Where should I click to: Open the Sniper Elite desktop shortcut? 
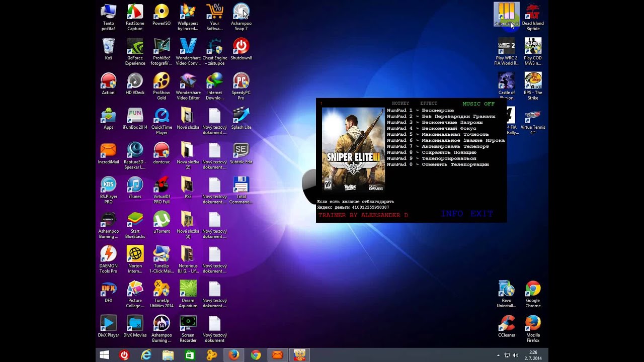point(506,14)
